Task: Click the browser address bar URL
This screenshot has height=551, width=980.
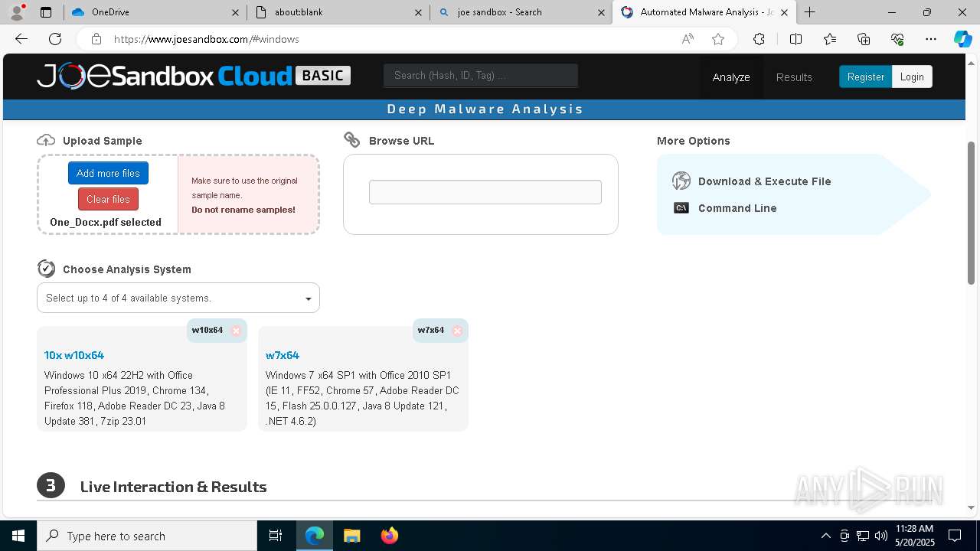Action: (x=207, y=39)
